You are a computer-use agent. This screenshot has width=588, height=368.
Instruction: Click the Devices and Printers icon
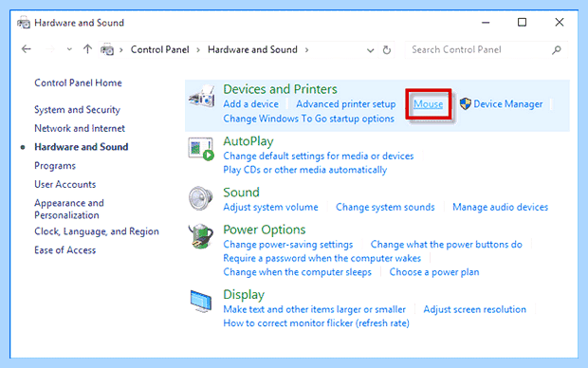pyautogui.click(x=202, y=96)
